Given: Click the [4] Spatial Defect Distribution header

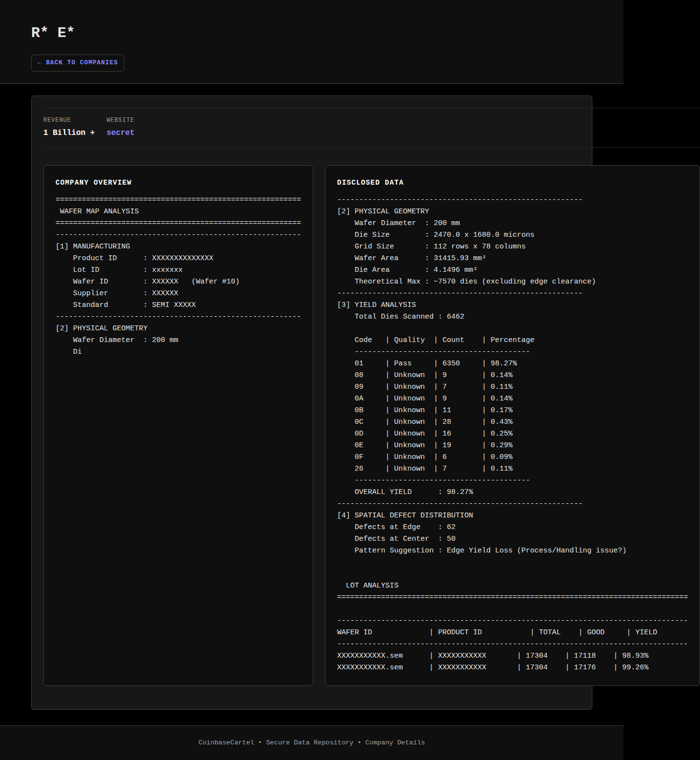Looking at the screenshot, I should (x=405, y=515).
